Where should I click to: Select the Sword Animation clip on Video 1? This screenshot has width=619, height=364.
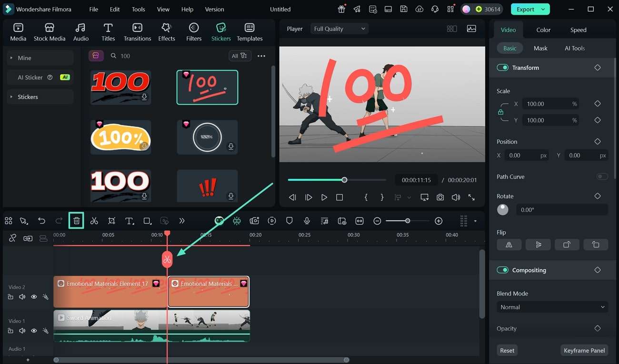click(x=151, y=326)
